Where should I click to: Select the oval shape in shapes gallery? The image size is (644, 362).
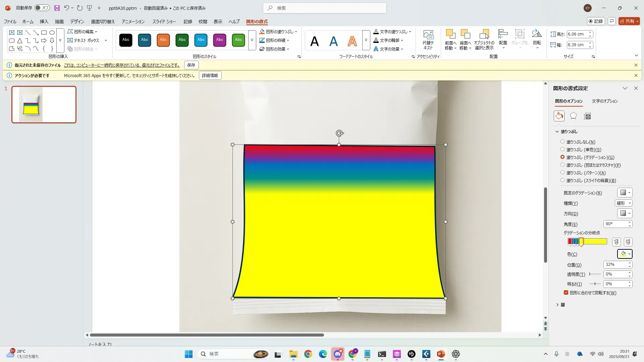[52, 33]
